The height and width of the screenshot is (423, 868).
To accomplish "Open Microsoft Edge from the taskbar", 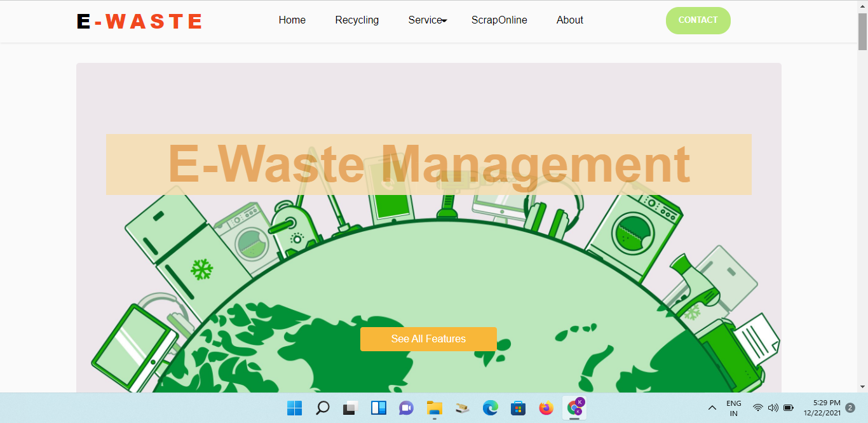I will [490, 408].
